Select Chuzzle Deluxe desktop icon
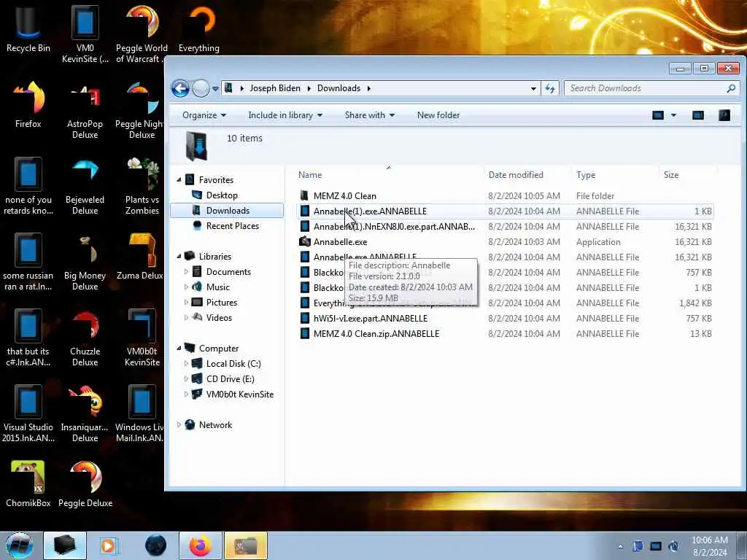Image resolution: width=747 pixels, height=560 pixels. [x=85, y=338]
